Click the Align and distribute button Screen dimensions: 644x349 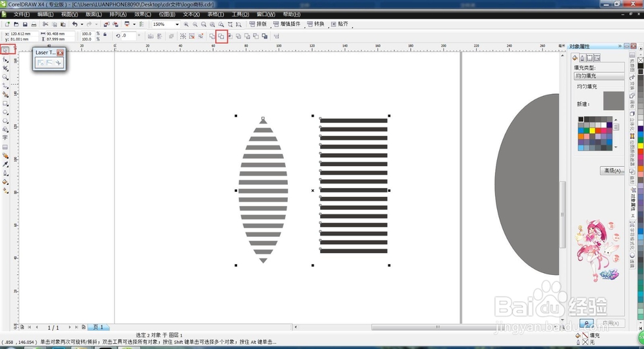point(276,36)
